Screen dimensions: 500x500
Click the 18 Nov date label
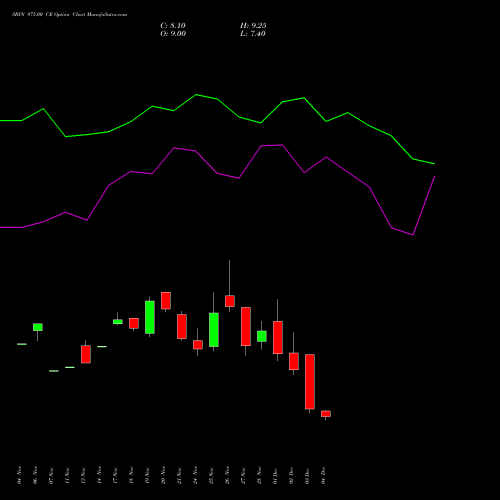point(131,475)
